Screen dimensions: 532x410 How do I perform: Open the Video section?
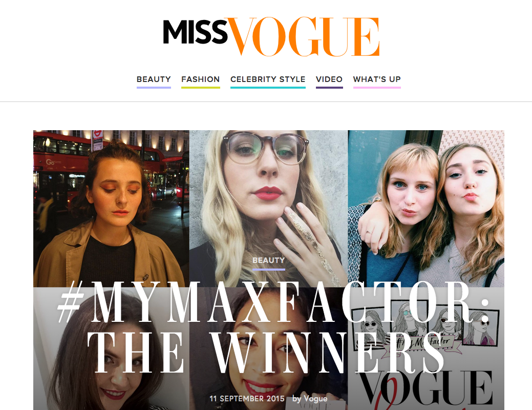coord(329,79)
